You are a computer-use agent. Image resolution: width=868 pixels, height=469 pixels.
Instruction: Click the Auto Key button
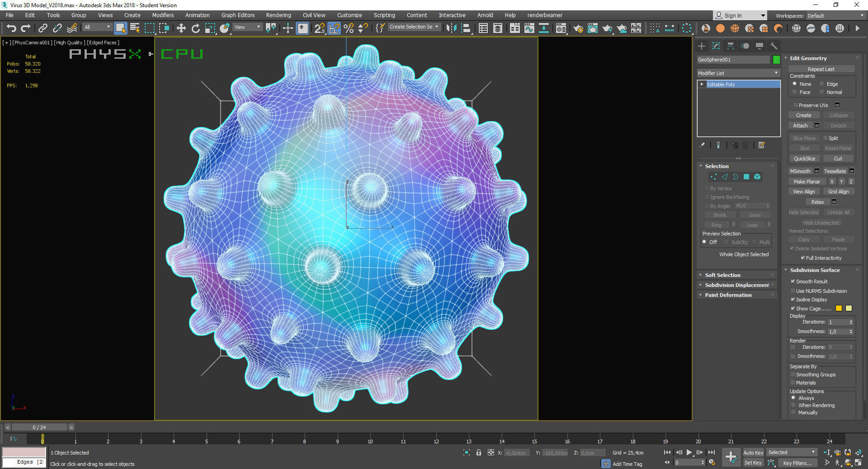tap(753, 453)
